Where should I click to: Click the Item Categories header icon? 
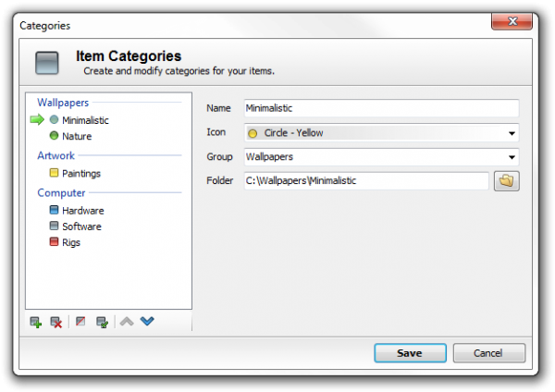[47, 63]
